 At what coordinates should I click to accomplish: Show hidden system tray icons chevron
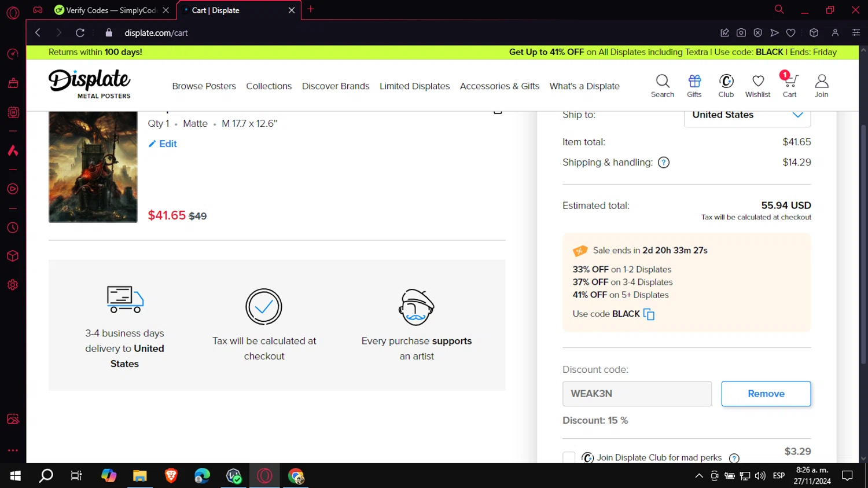point(699,476)
